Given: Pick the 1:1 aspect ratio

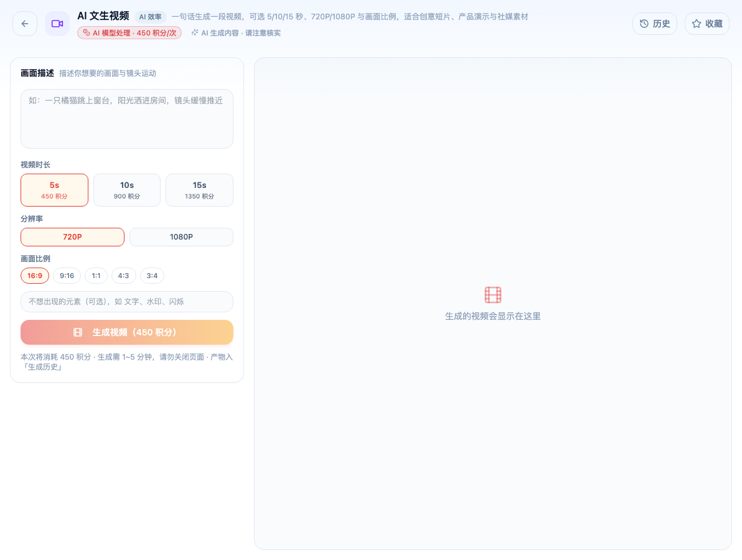Looking at the screenshot, I should [96, 276].
